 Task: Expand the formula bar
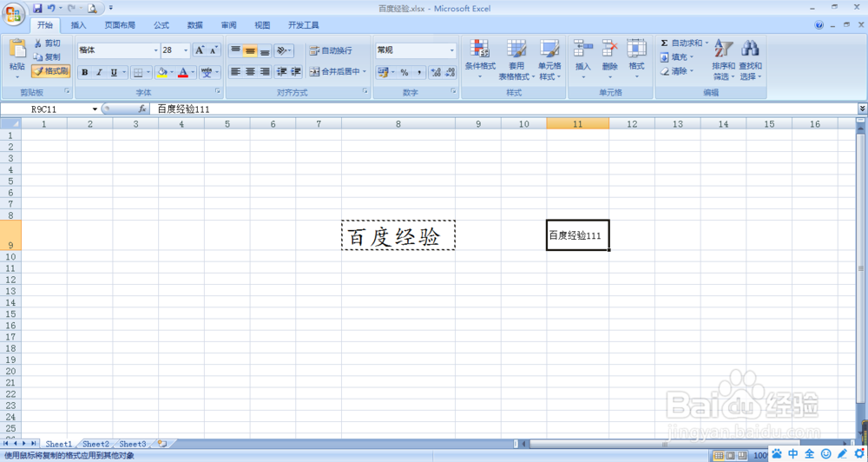point(862,109)
